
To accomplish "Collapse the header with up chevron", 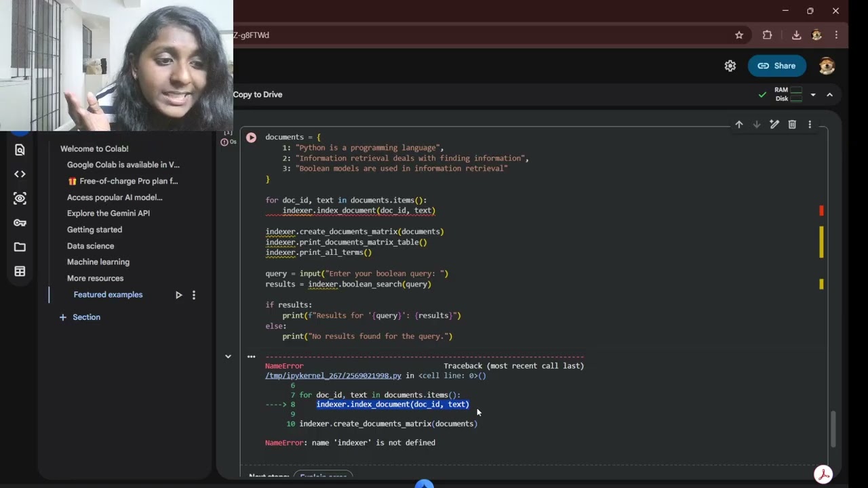I will point(829,95).
